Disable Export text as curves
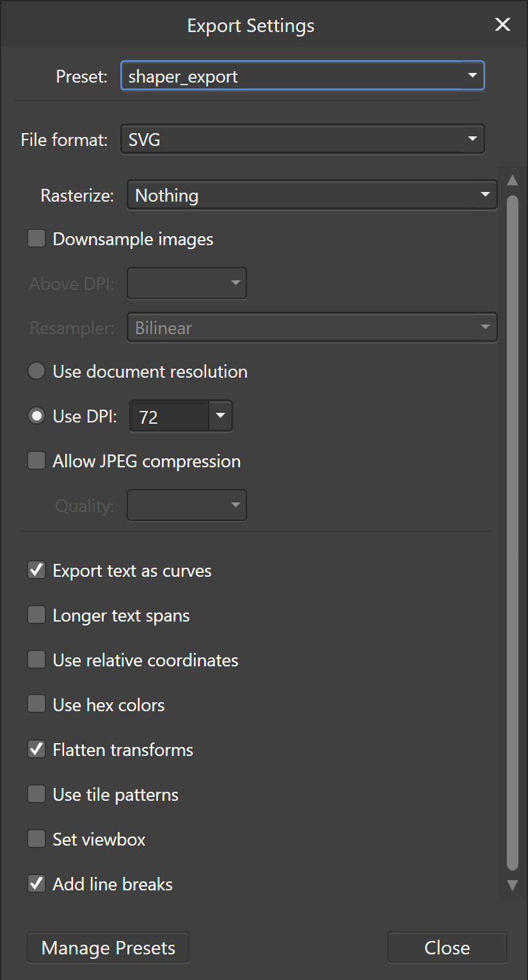 [36, 570]
